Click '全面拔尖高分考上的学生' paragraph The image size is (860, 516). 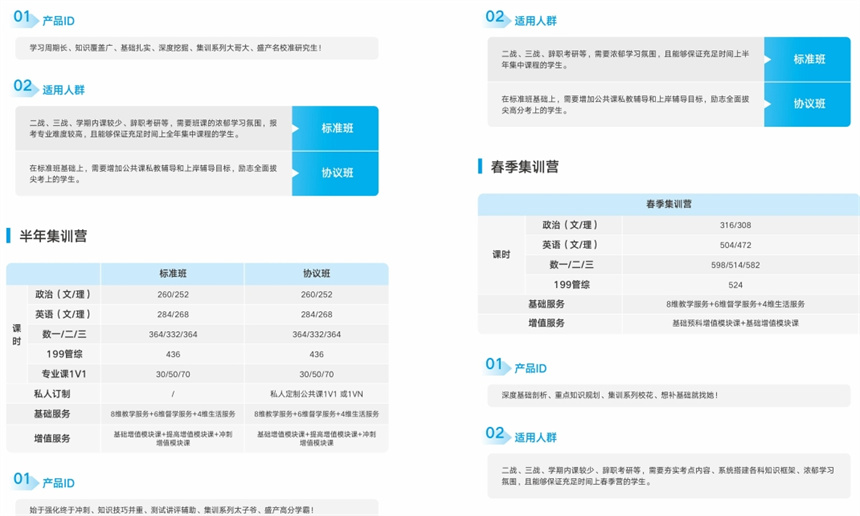click(625, 104)
